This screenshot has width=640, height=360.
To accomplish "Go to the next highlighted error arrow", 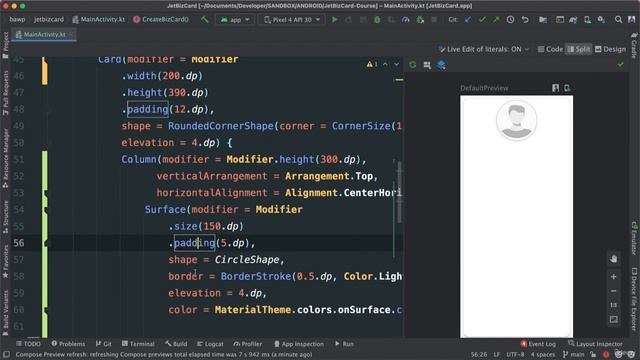I will tap(396, 64).
